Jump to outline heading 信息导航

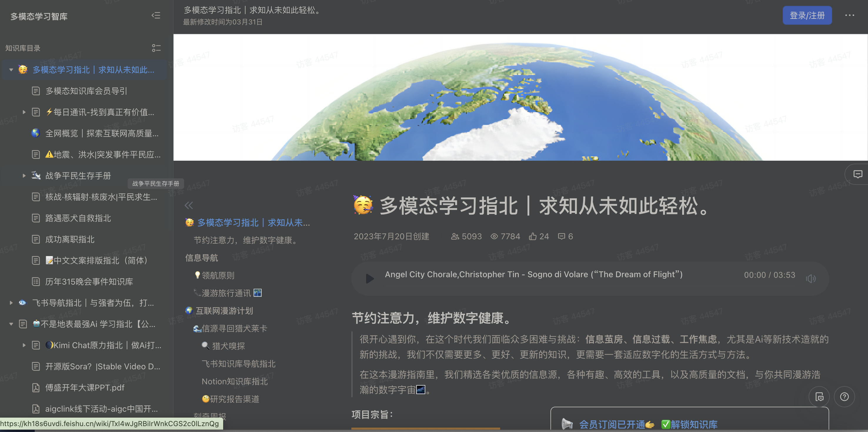(201, 258)
